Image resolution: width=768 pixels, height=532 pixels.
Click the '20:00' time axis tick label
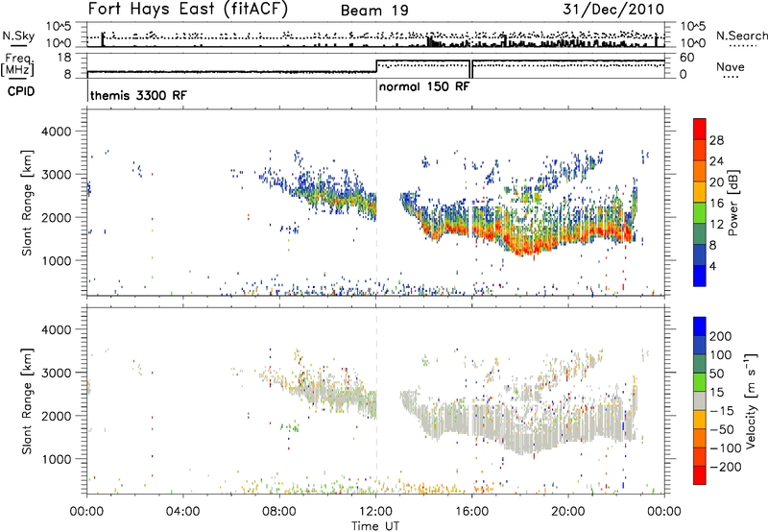pos(568,512)
